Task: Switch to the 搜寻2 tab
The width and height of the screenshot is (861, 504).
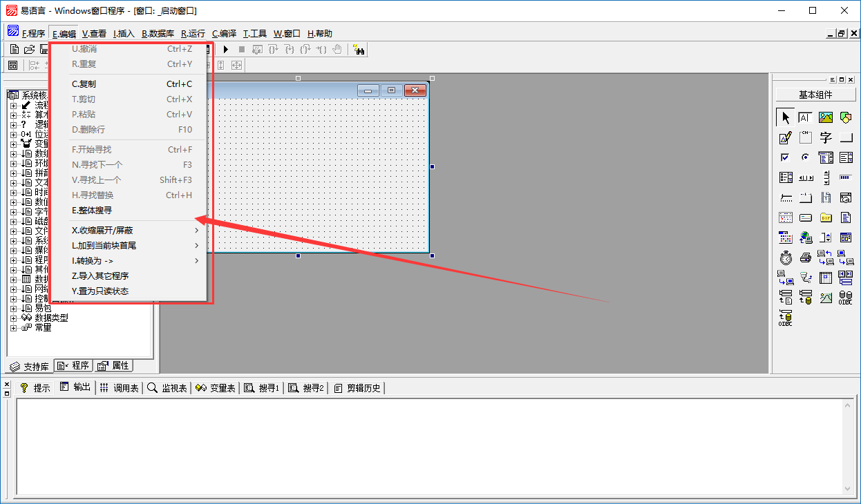Action: (305, 388)
